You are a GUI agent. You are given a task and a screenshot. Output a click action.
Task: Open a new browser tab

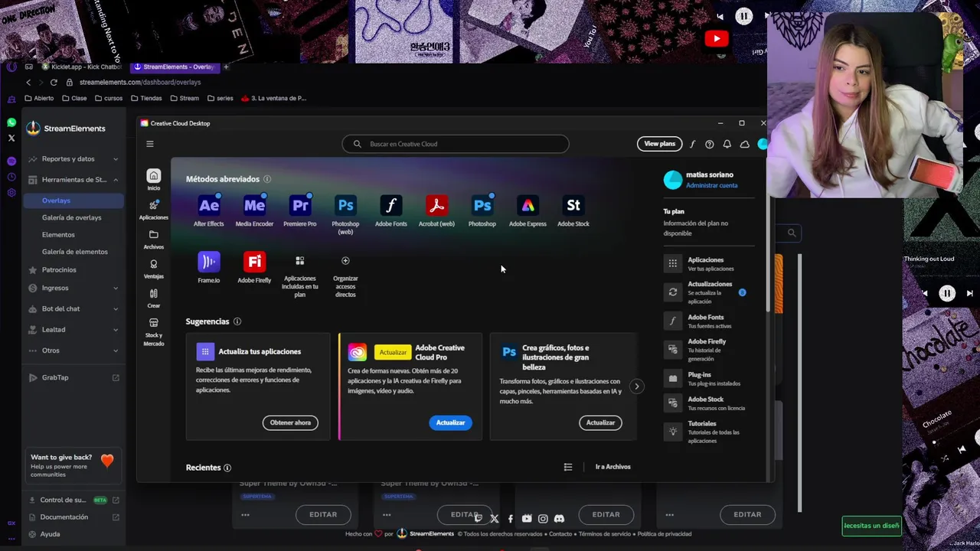click(x=226, y=67)
